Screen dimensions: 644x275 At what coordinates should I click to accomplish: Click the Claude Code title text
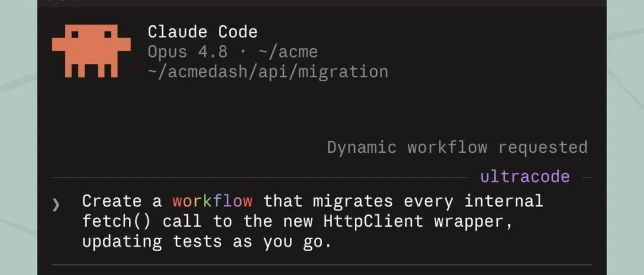(203, 32)
